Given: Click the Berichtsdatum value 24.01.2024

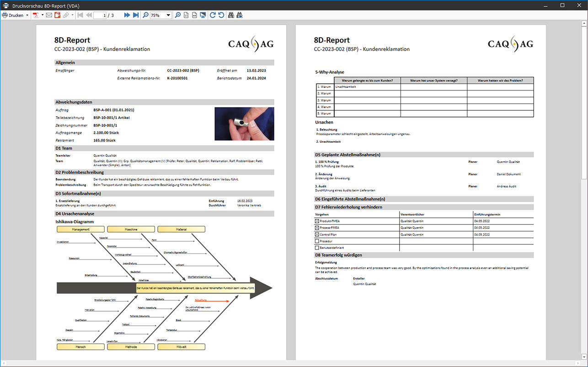Looking at the screenshot, I should [256, 78].
